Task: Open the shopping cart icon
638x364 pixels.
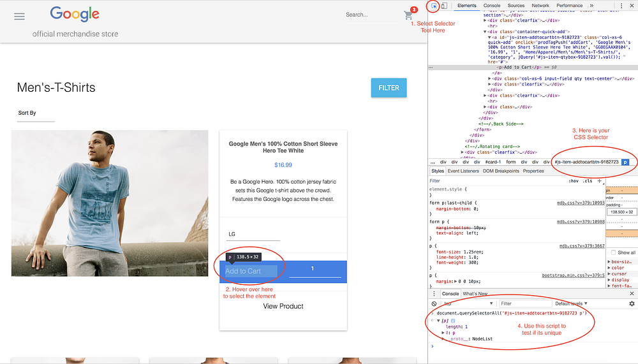Action: point(408,15)
